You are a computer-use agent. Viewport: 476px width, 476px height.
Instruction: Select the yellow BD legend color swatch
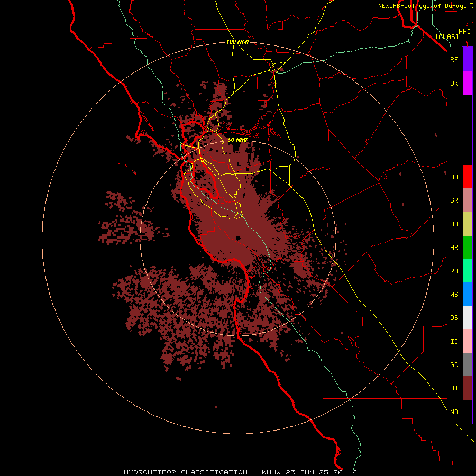pyautogui.click(x=467, y=224)
